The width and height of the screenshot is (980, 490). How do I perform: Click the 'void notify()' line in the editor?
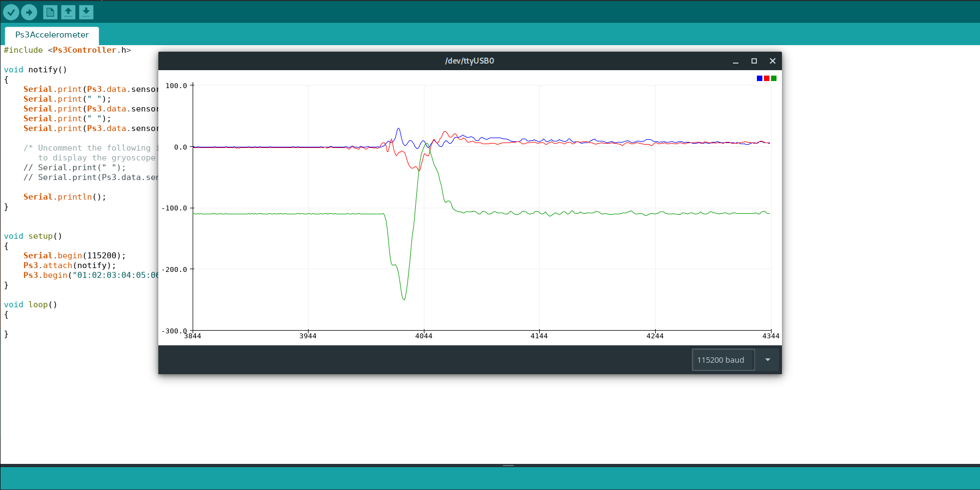pos(35,70)
